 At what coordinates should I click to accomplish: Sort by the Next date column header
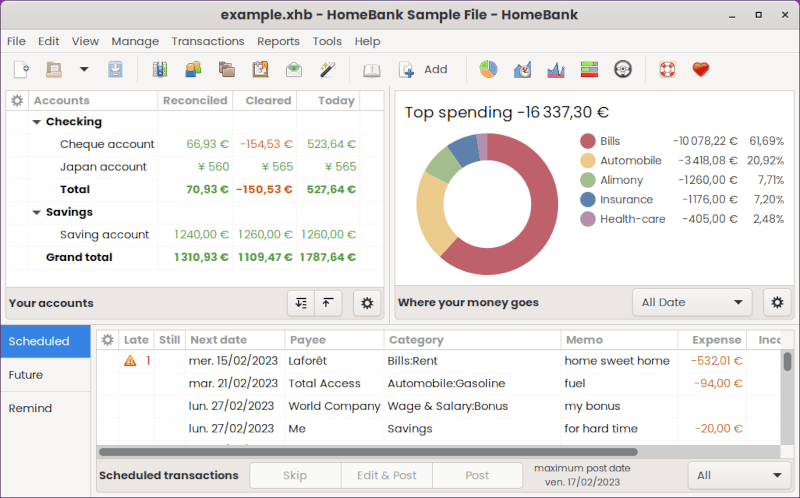235,340
